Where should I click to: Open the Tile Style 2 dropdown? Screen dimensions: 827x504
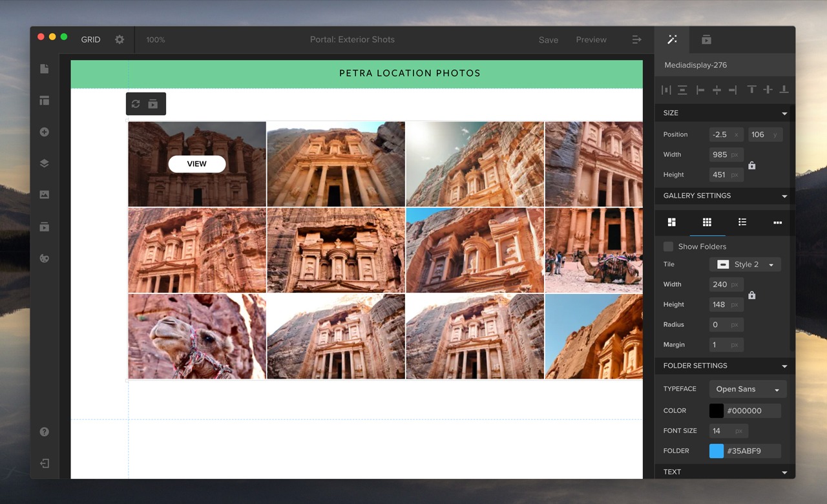[x=745, y=264]
